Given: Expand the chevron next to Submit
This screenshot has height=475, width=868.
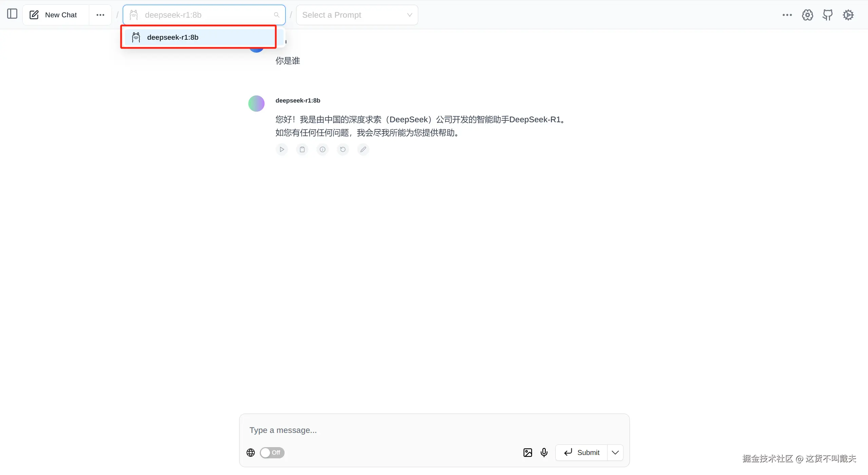Looking at the screenshot, I should (615, 453).
